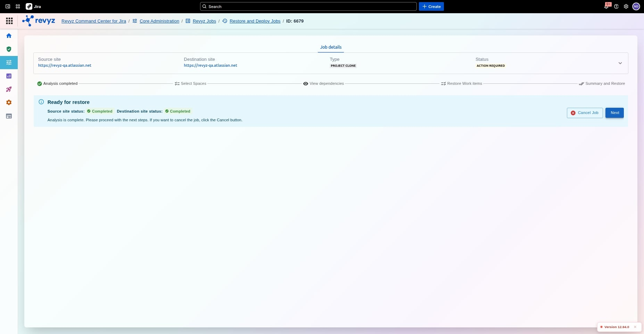Screen dimensions: 644x334
Task: Click the ACTION REQUIRED status badge
Action: pos(490,66)
